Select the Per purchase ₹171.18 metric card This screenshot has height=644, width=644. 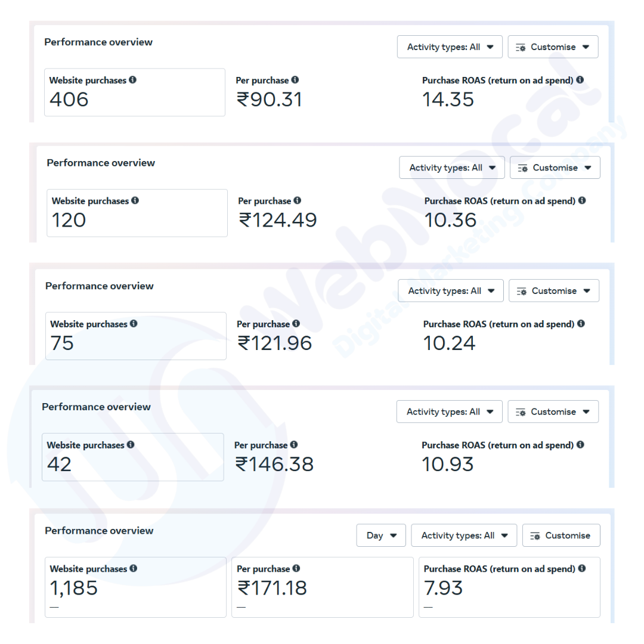[322, 587]
